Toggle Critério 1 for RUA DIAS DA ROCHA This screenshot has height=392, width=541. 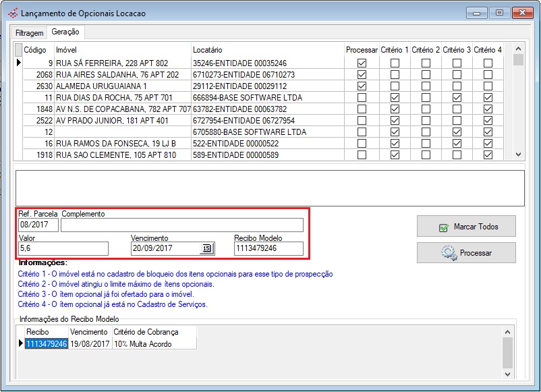(x=395, y=98)
